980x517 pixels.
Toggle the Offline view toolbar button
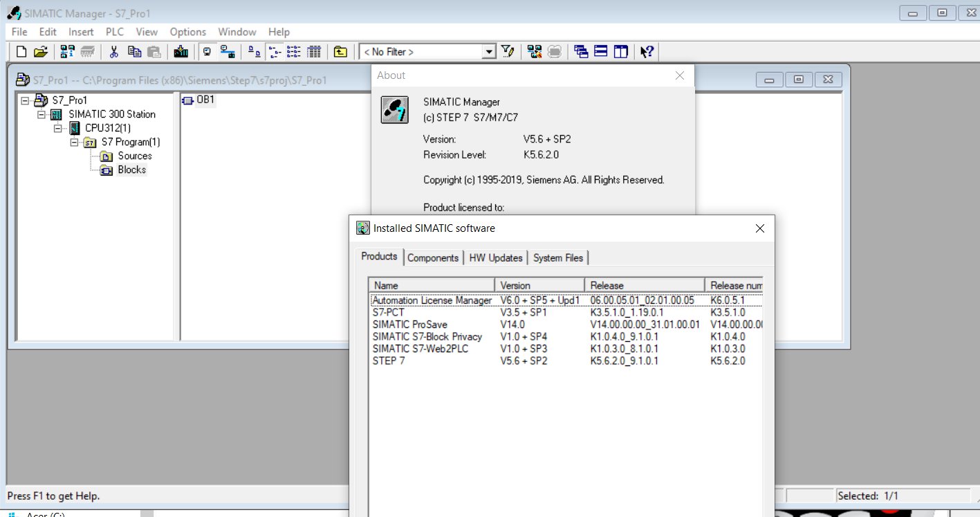pos(207,51)
